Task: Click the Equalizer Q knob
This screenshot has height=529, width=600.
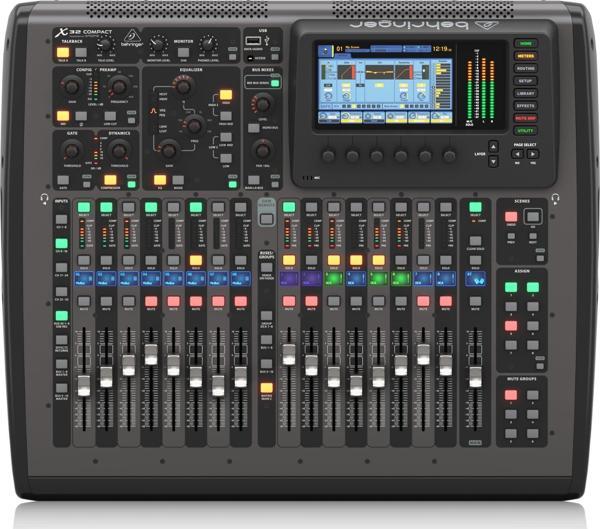Action: 183,86
